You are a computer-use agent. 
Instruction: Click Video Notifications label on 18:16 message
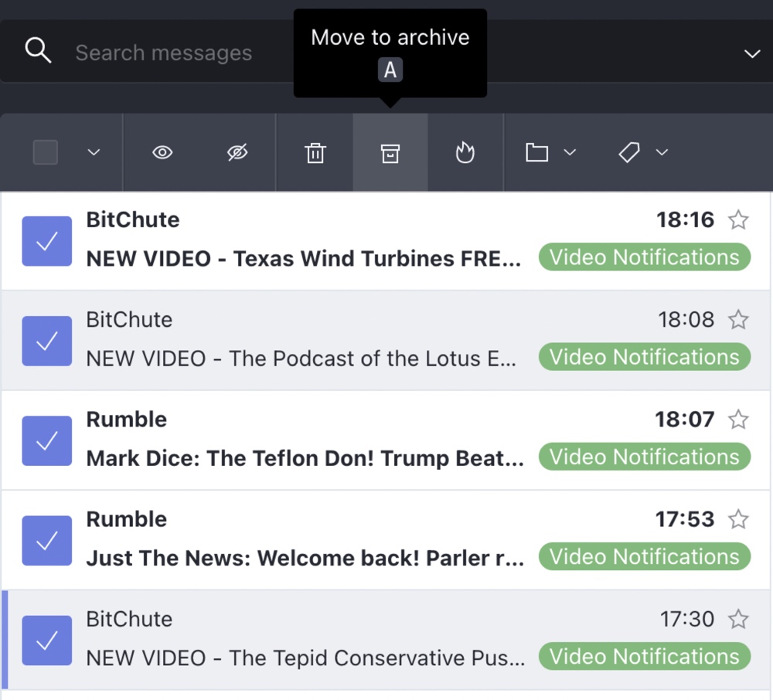[645, 257]
